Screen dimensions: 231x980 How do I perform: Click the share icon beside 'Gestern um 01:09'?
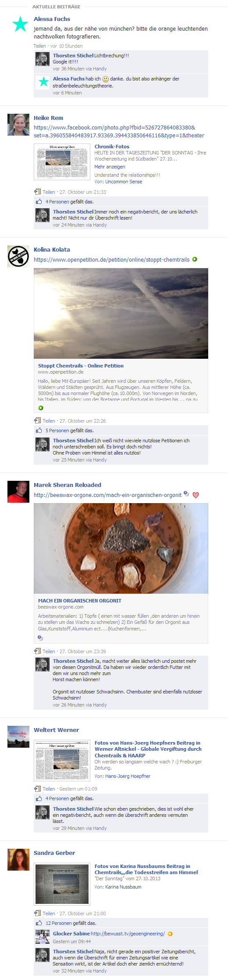pos(37,789)
